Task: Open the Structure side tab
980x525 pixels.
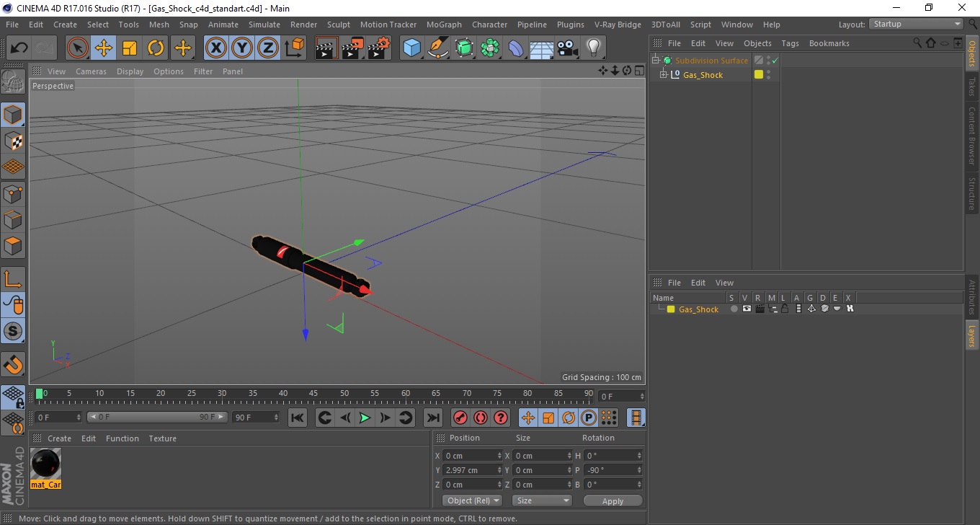Action: [972, 193]
